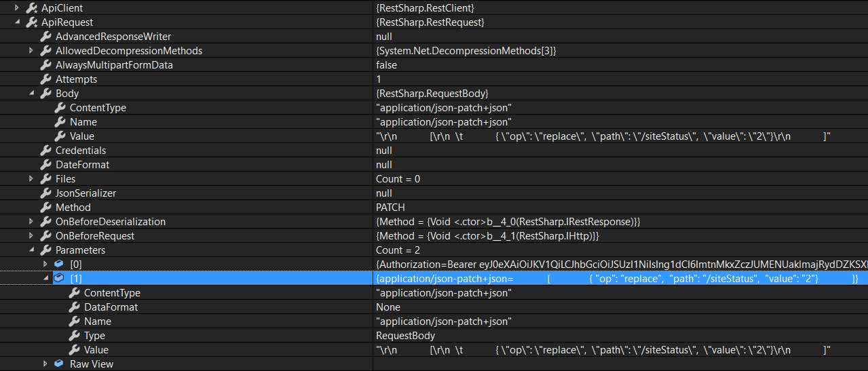Click the RestSharp.IHttp method value
The height and width of the screenshot is (371, 868).
click(x=487, y=236)
